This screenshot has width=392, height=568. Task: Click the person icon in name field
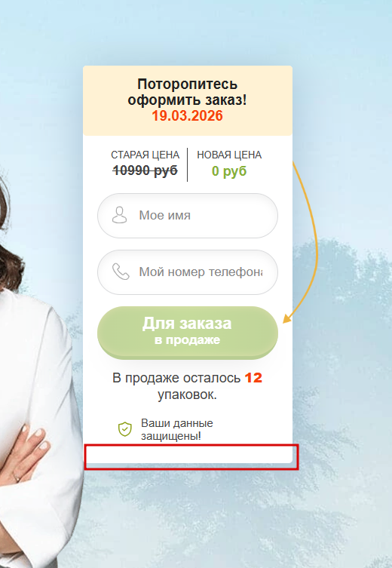[x=119, y=215]
